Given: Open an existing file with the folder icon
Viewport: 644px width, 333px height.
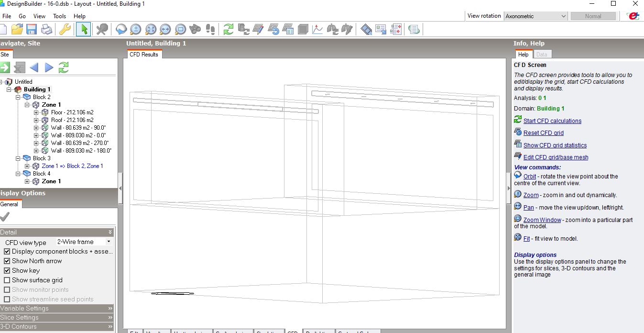Looking at the screenshot, I should (x=17, y=29).
